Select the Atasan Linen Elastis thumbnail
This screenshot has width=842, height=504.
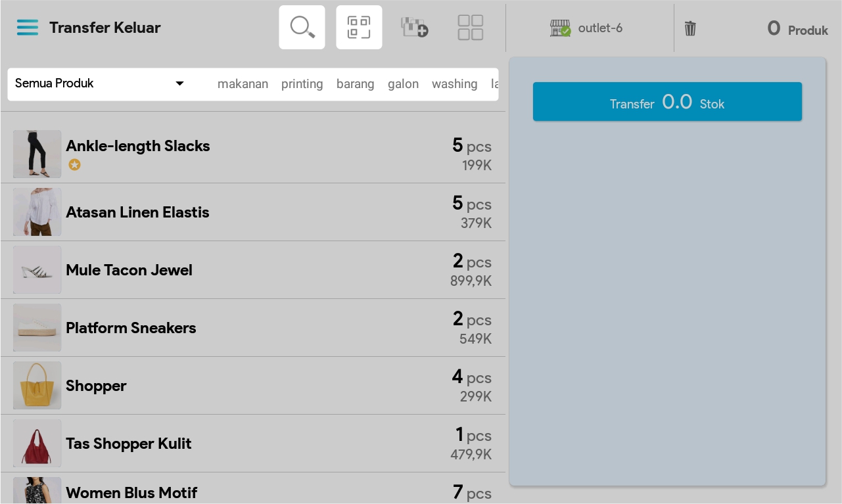37,212
